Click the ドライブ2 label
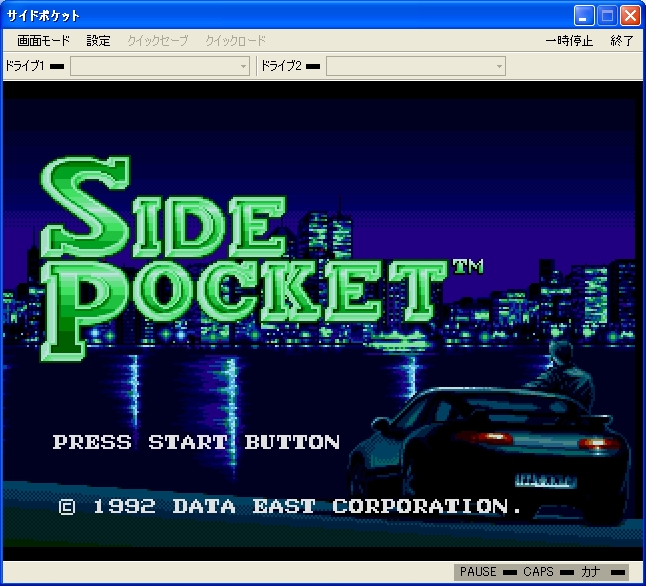The image size is (646, 586). pyautogui.click(x=281, y=66)
